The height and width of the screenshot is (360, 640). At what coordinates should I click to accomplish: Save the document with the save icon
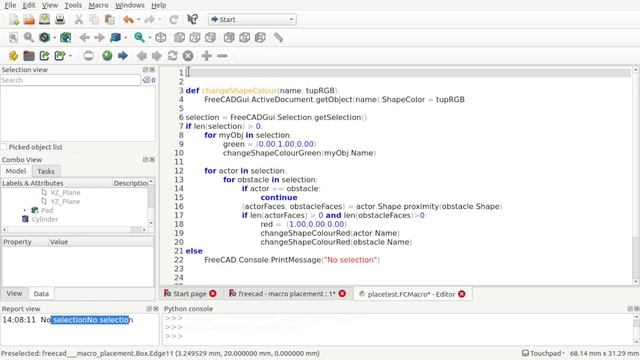(x=44, y=19)
